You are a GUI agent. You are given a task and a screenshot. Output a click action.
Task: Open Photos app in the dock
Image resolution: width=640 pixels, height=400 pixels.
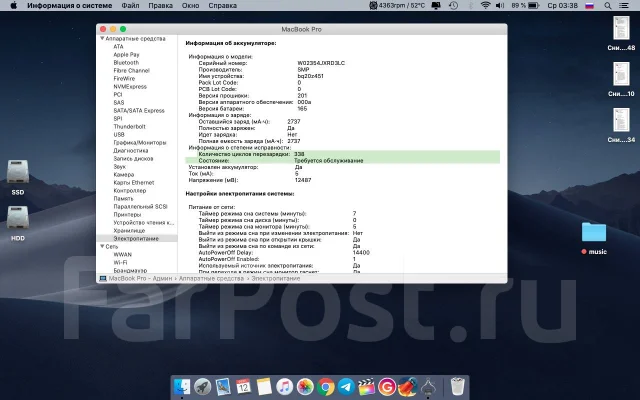coord(305,386)
